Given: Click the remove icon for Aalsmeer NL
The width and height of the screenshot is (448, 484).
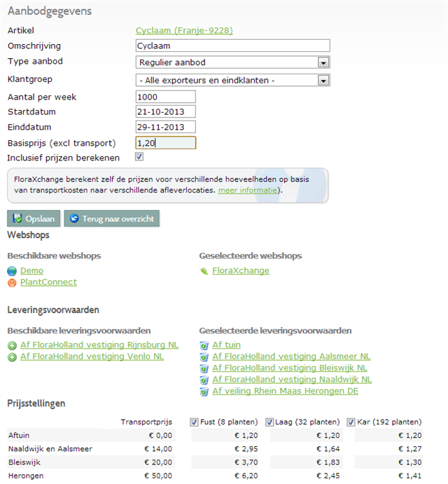Looking at the screenshot, I should 204,357.
